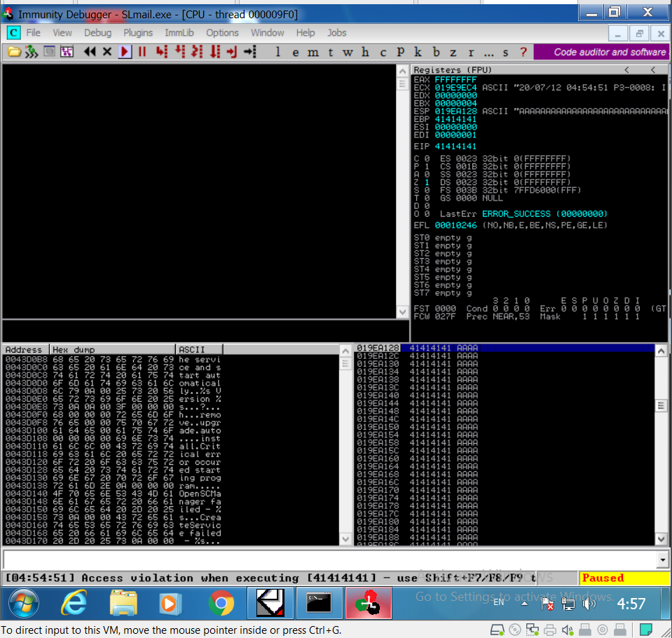Open Command Prompt from the taskbar
The height and width of the screenshot is (638, 672).
click(320, 603)
